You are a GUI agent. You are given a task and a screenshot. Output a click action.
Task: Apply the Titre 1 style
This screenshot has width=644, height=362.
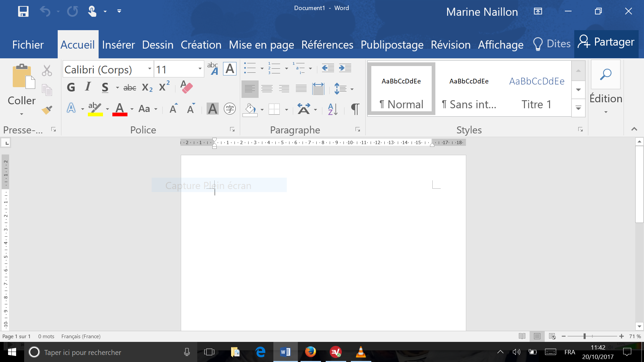pyautogui.click(x=537, y=89)
